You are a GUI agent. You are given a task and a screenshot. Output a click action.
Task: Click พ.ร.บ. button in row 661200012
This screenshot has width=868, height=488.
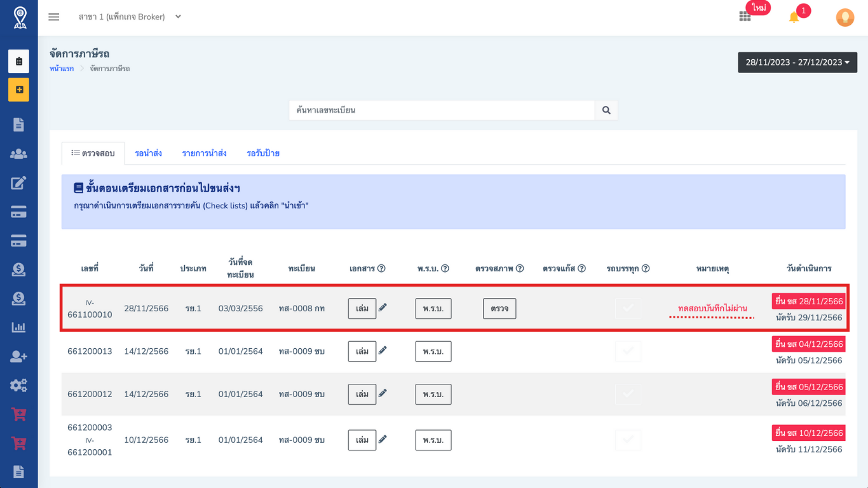point(433,394)
